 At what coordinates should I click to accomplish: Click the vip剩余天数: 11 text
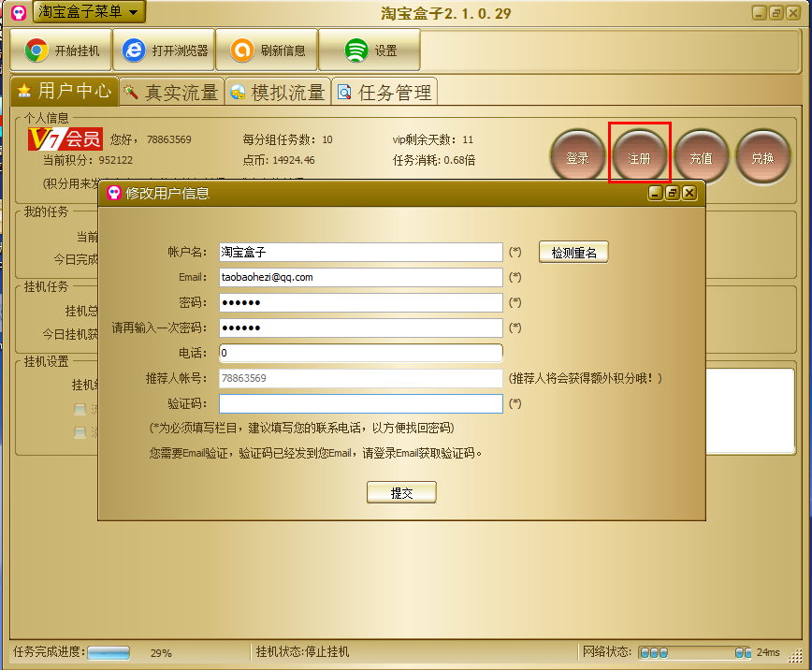point(433,139)
